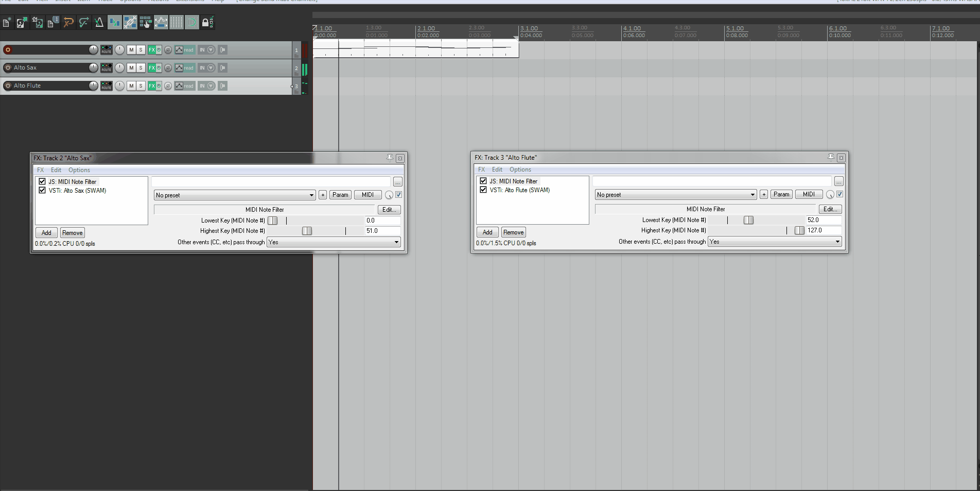The height and width of the screenshot is (491, 980).
Task: Save the project with the toolbar icon
Action: pyautogui.click(x=37, y=22)
